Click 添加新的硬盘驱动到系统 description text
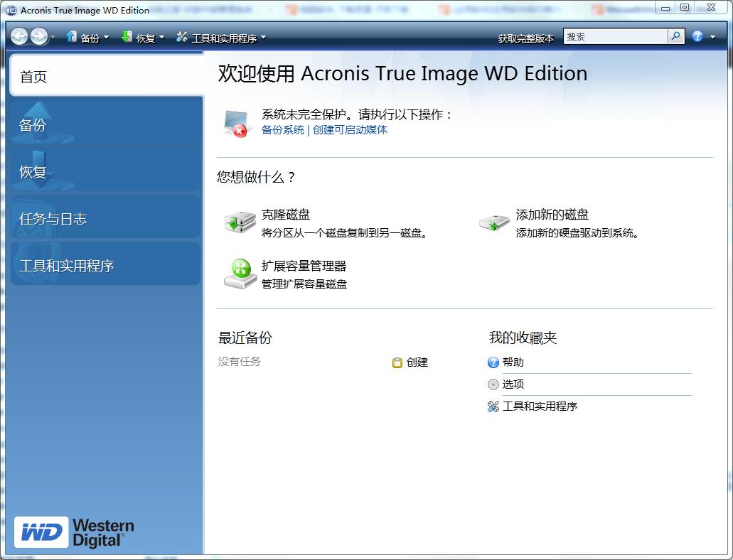This screenshot has width=733, height=560. (x=577, y=233)
